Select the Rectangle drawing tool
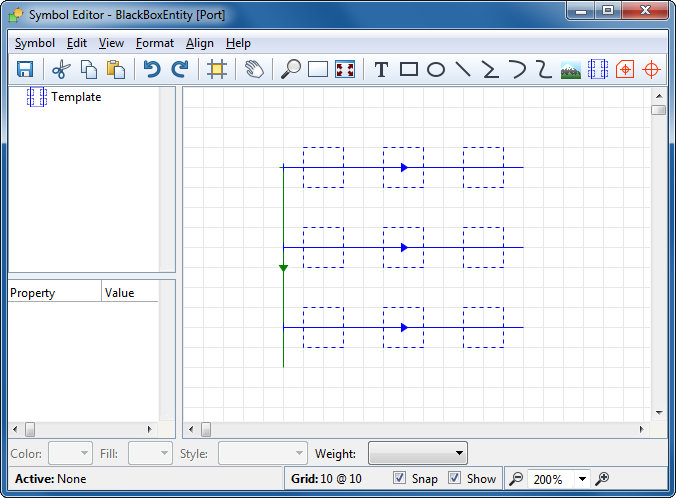Screen dimensions: 676x498 click(x=409, y=69)
